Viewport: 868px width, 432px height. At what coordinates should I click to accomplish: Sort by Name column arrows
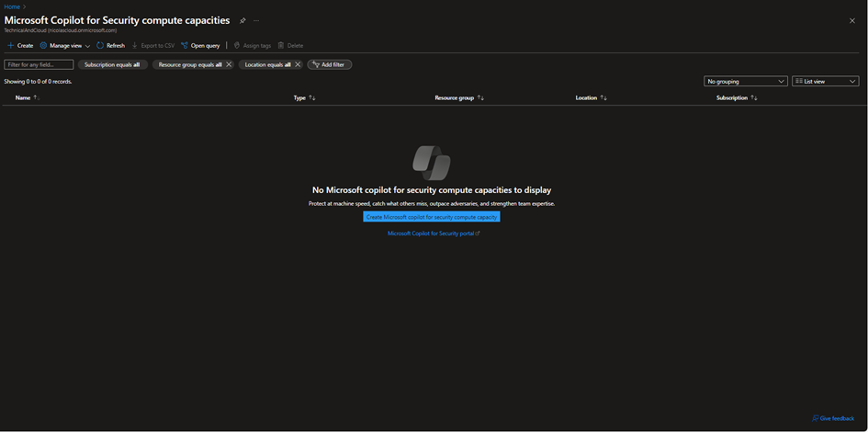(37, 97)
